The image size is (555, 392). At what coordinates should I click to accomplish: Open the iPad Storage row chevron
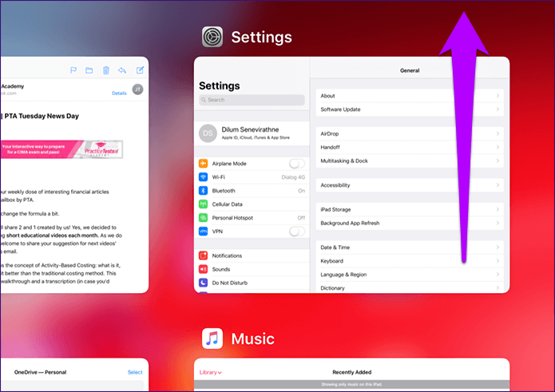click(x=498, y=209)
